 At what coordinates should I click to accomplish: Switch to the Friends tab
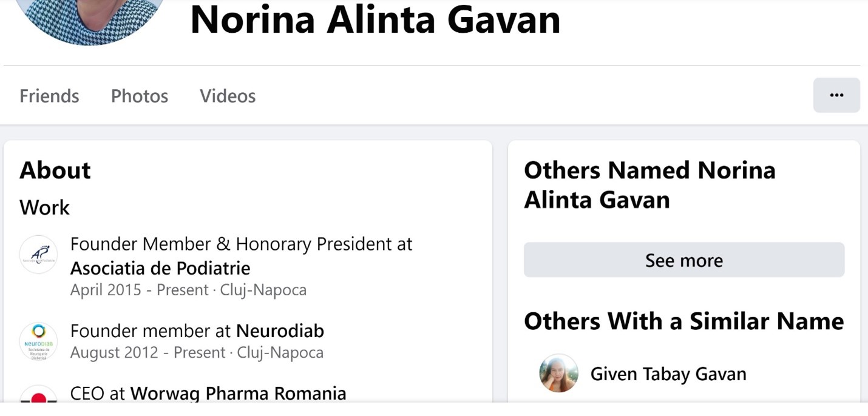tap(49, 96)
